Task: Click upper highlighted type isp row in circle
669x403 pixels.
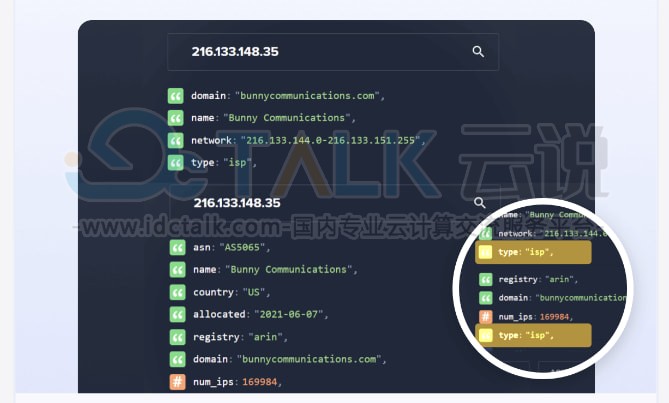Action: (x=533, y=252)
